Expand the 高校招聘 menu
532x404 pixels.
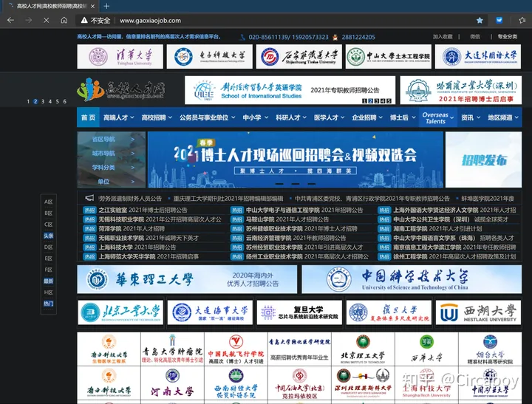coord(157,117)
